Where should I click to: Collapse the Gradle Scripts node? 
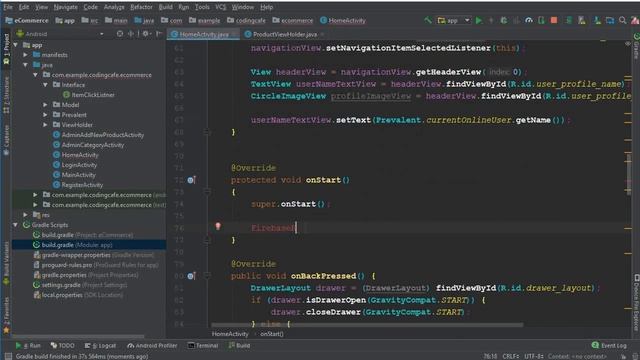16,225
